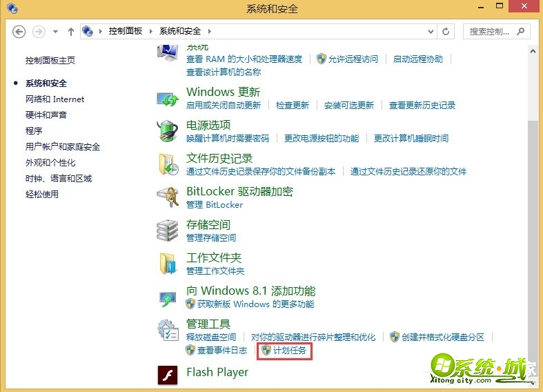Click 查看该计算机的名称 link

[224, 72]
